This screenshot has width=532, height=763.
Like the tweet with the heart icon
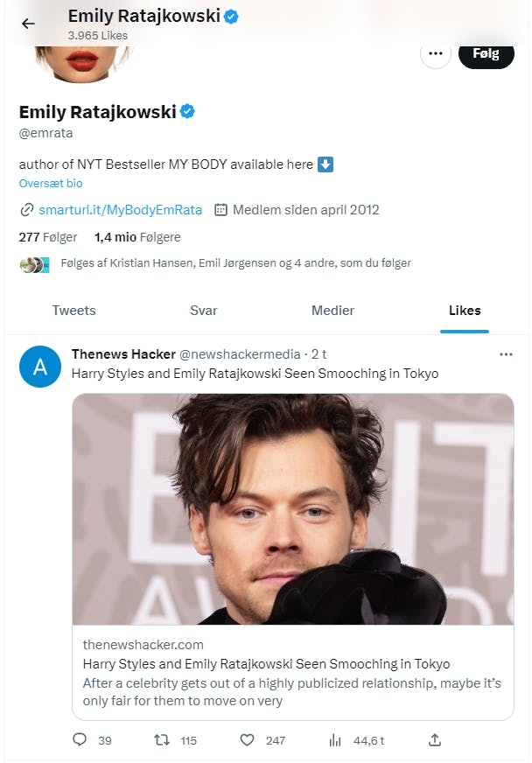point(248,740)
